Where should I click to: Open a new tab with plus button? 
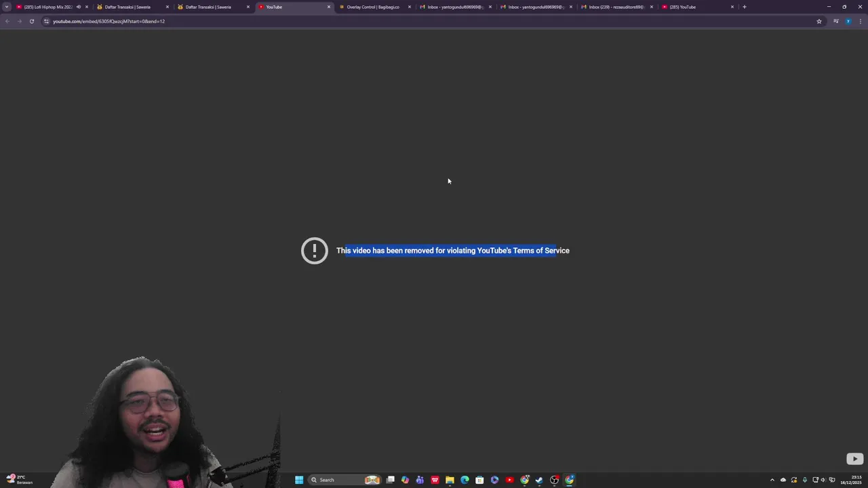[744, 7]
